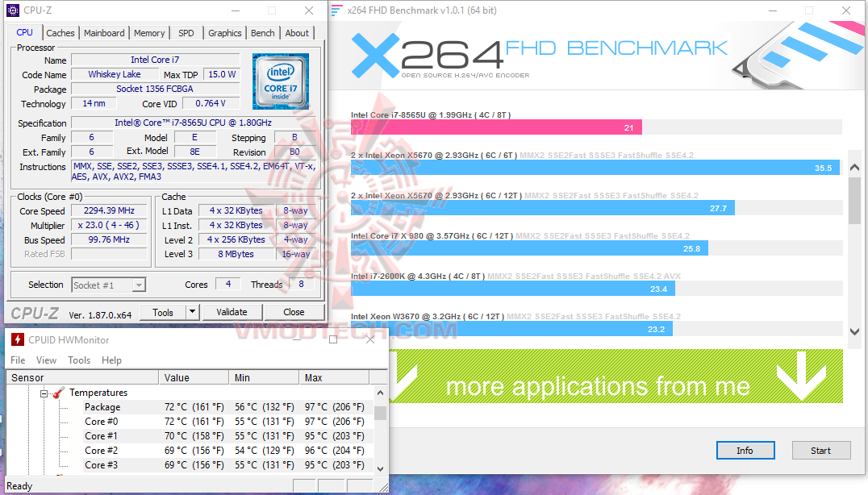Screen dimensions: 868x495
Task: Click the CPUID HWMonitor title bar icon
Action: pos(18,339)
